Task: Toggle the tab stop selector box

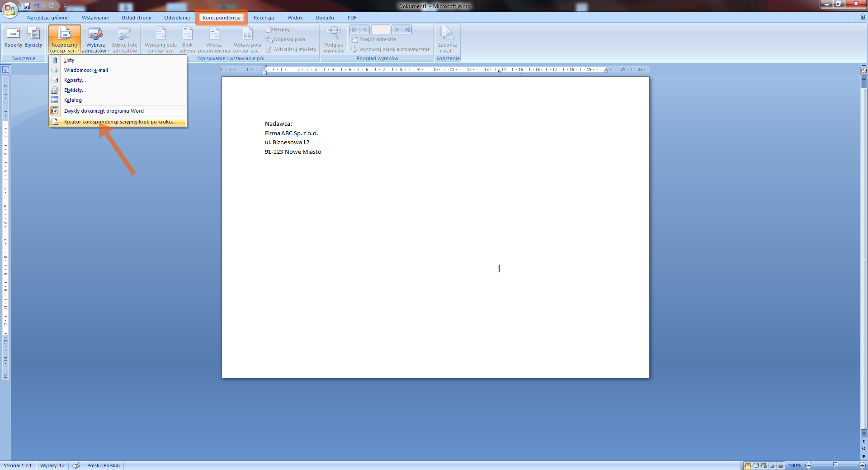Action: point(6,70)
